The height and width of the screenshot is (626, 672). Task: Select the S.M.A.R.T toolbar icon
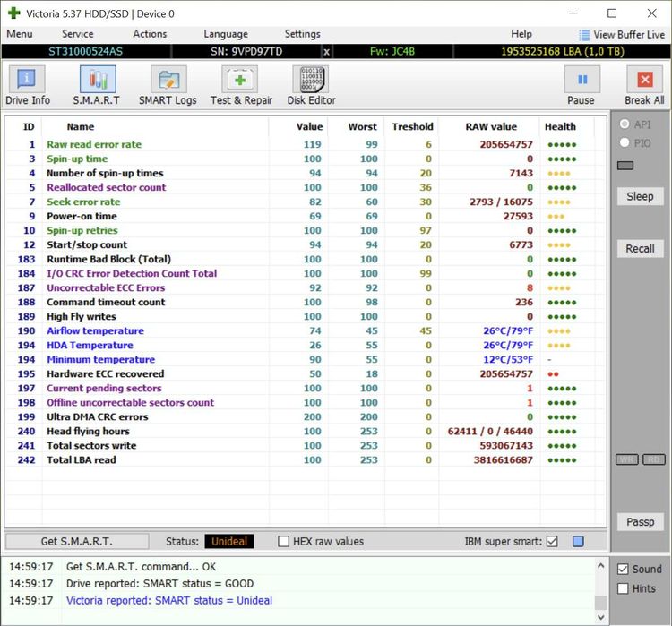click(97, 86)
